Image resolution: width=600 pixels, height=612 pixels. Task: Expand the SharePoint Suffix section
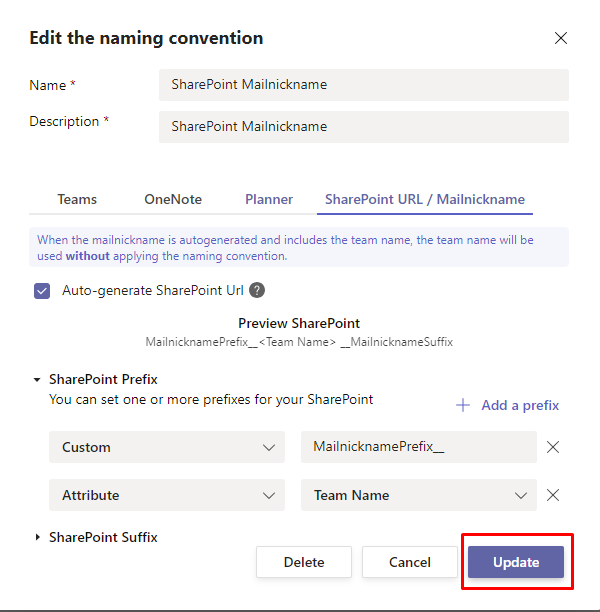pos(37,537)
